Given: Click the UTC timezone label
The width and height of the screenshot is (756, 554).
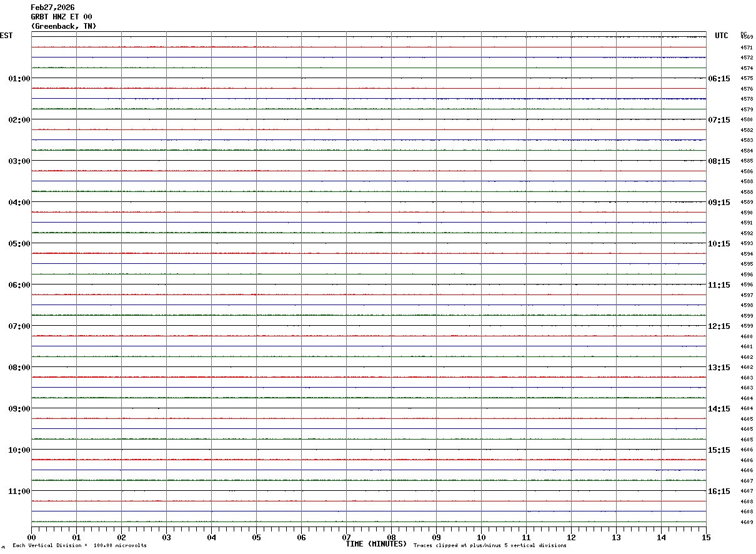Looking at the screenshot, I should 722,36.
